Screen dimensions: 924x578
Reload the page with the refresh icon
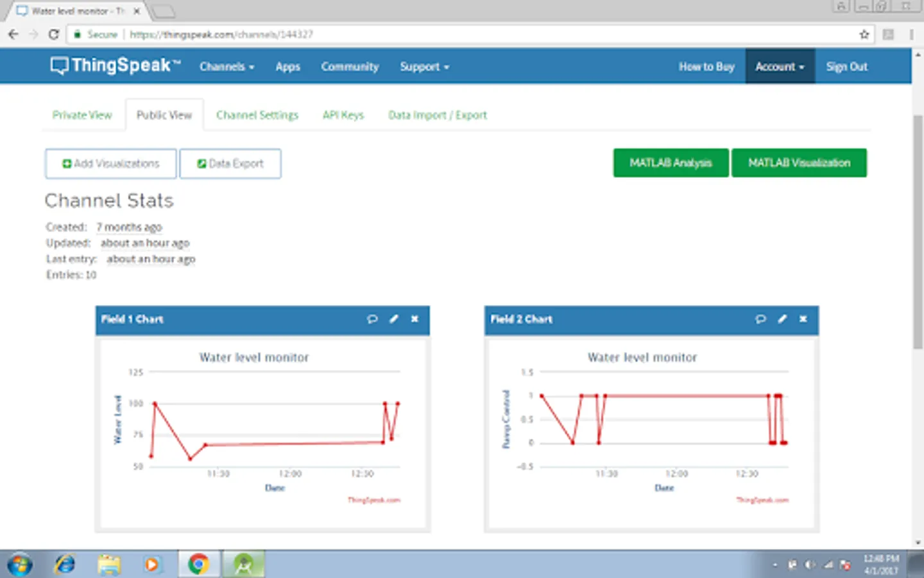click(x=54, y=34)
